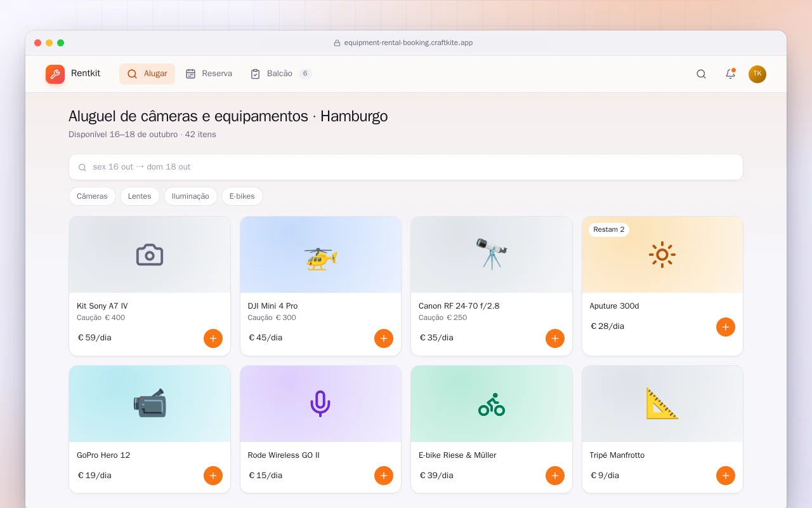Filter by Câmeras category
Screen dimensions: 812x508
click(92, 196)
